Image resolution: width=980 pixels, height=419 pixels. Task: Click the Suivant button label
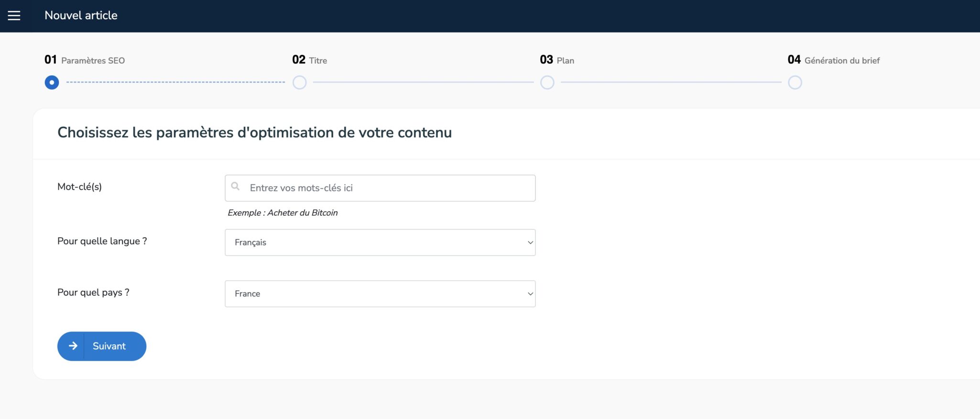click(109, 346)
